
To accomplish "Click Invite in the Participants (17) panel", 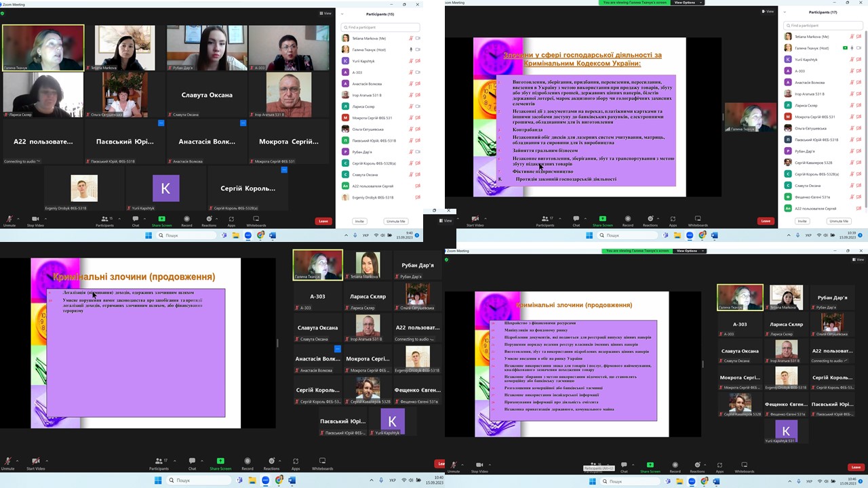I will [x=802, y=221].
